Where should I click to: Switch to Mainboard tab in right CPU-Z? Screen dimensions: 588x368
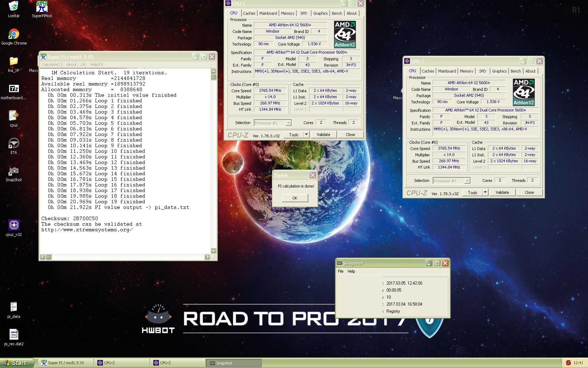pos(447,71)
